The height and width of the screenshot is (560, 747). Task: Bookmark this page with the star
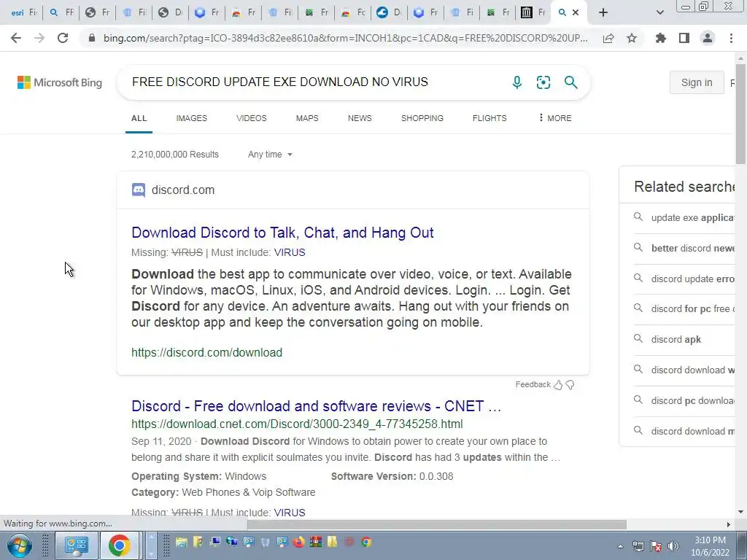pyautogui.click(x=632, y=38)
